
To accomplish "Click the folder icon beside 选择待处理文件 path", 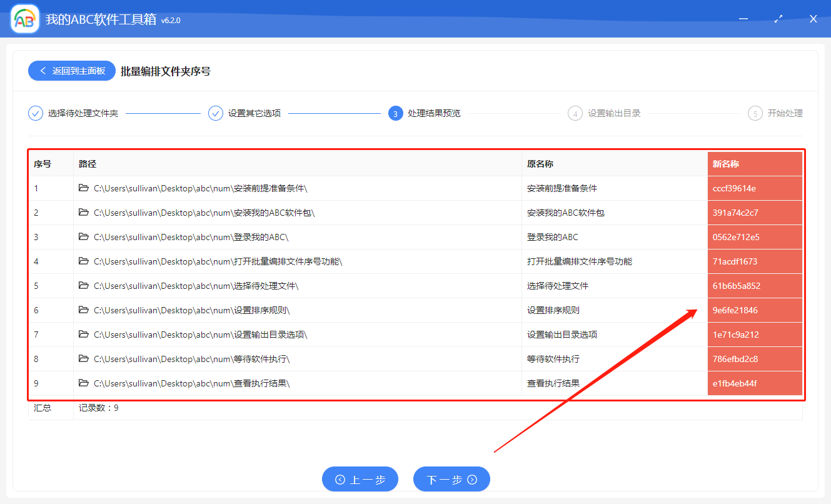I will 84,285.
